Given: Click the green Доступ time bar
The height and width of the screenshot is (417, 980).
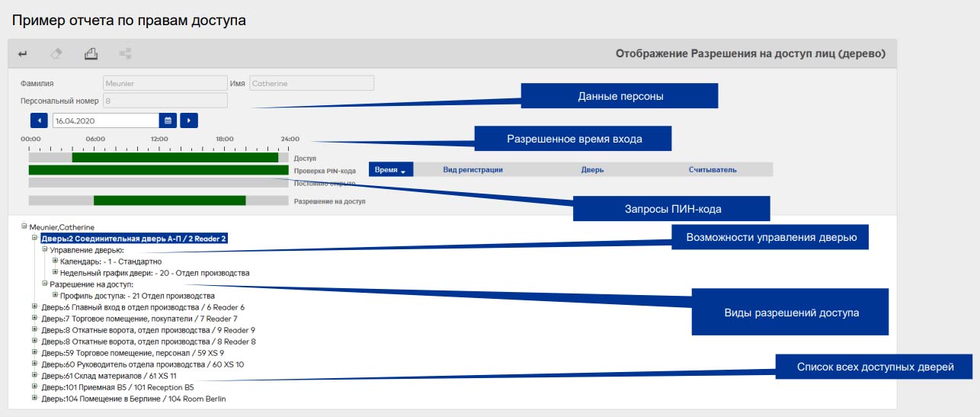Looking at the screenshot, I should pos(175,158).
